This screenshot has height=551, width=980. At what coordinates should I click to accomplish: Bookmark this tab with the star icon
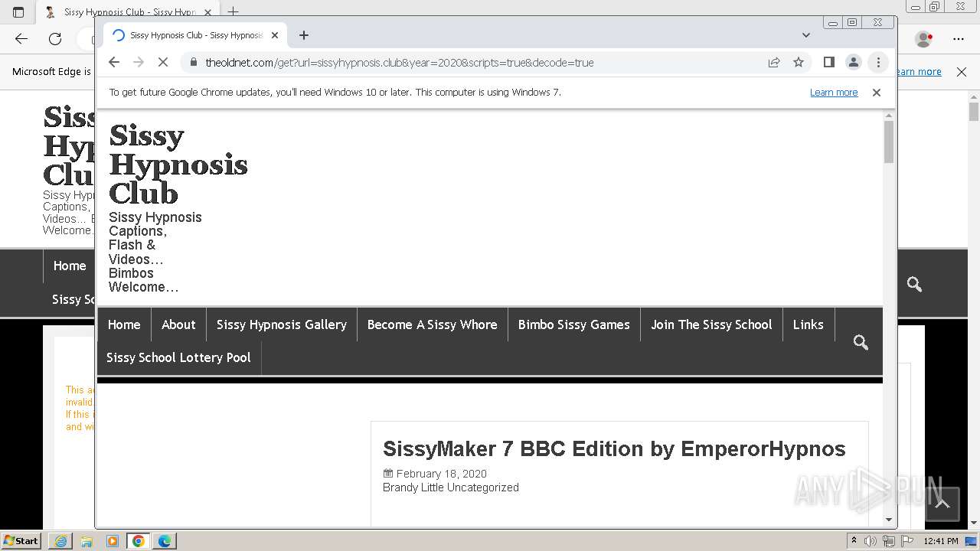(799, 63)
